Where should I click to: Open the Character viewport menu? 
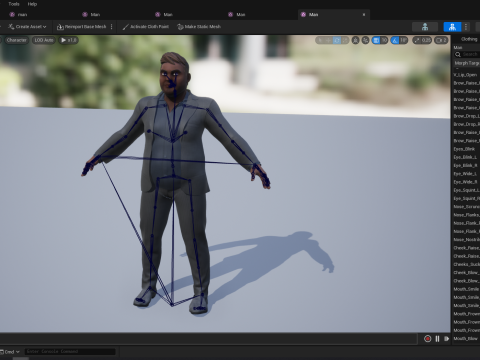click(x=16, y=40)
